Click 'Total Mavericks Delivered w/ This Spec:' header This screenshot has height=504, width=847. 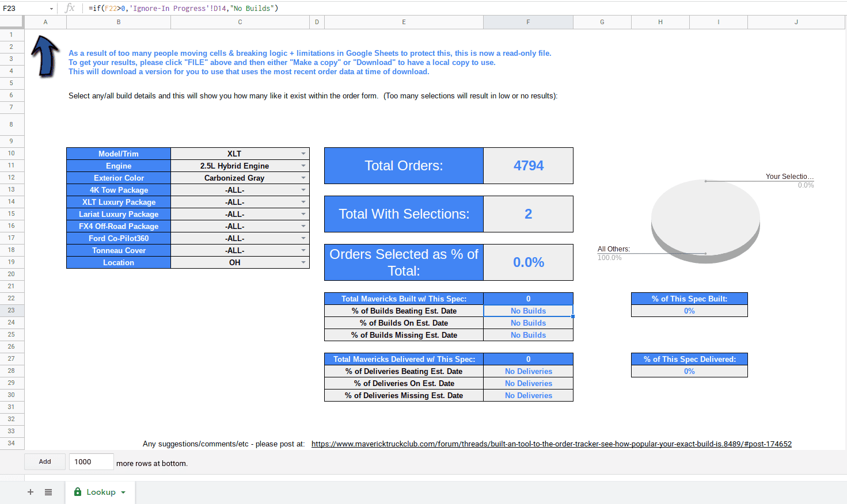404,359
